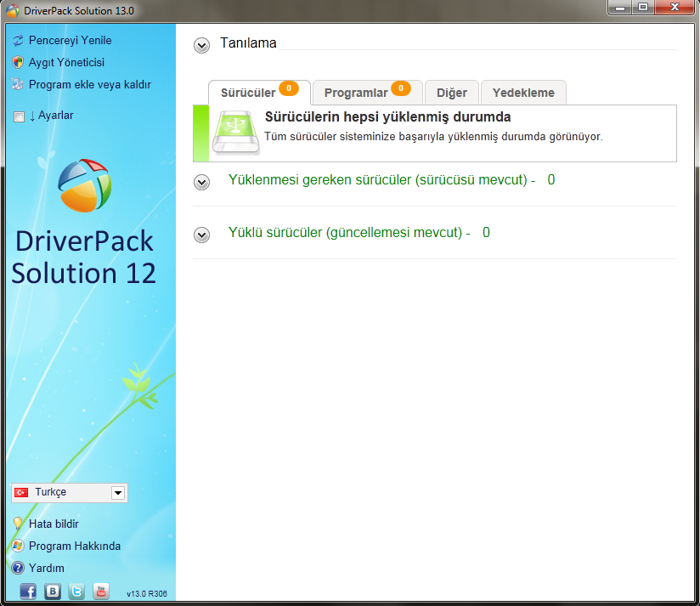Switch to the Programlar tab

(x=367, y=93)
